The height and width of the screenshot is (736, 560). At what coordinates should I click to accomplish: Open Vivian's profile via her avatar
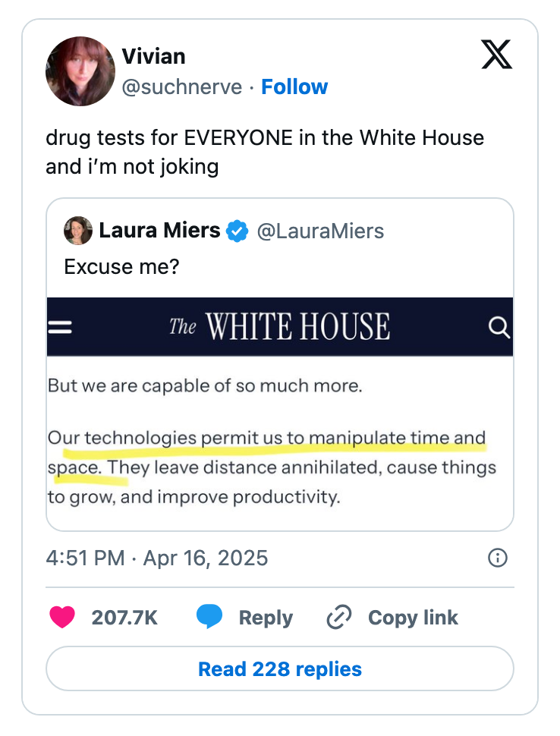(x=80, y=71)
